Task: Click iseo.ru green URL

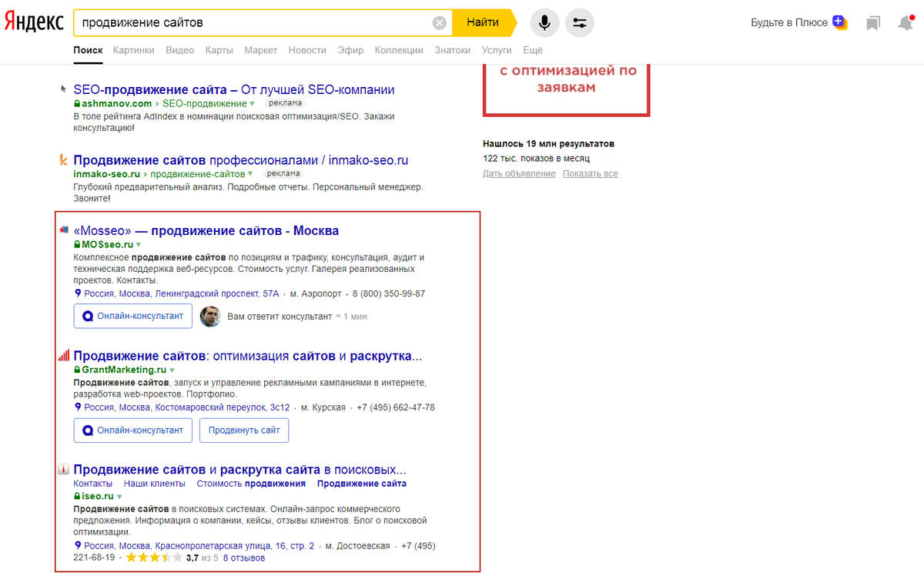Action: [98, 497]
